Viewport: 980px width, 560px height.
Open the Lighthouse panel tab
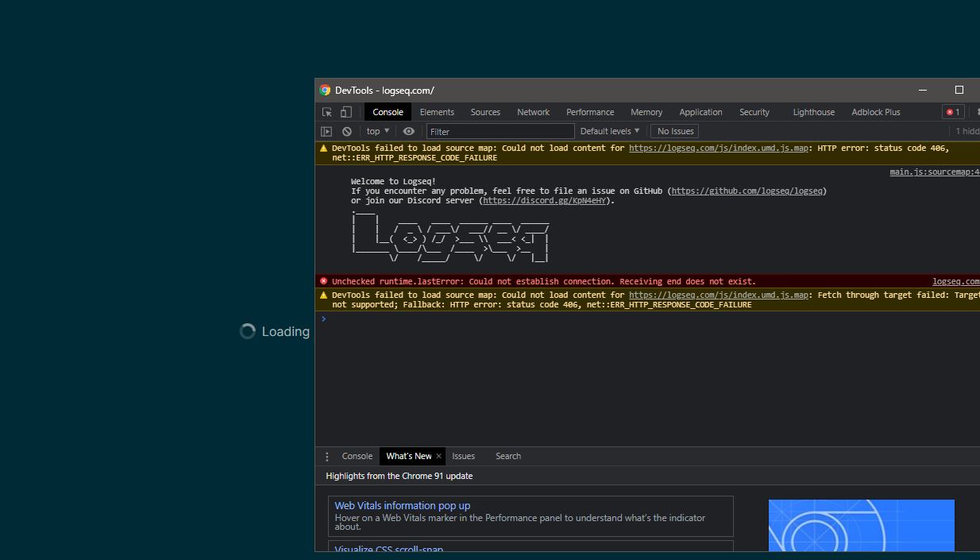click(813, 112)
